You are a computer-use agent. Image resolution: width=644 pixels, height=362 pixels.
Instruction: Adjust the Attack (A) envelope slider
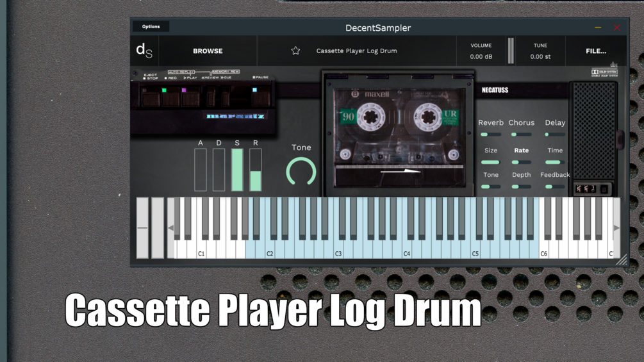tap(201, 170)
